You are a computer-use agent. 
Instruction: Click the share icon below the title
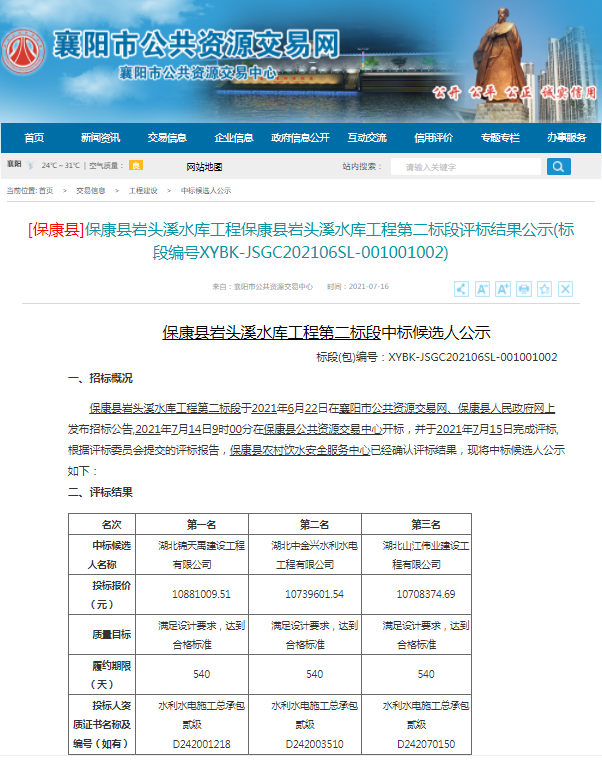tap(461, 289)
